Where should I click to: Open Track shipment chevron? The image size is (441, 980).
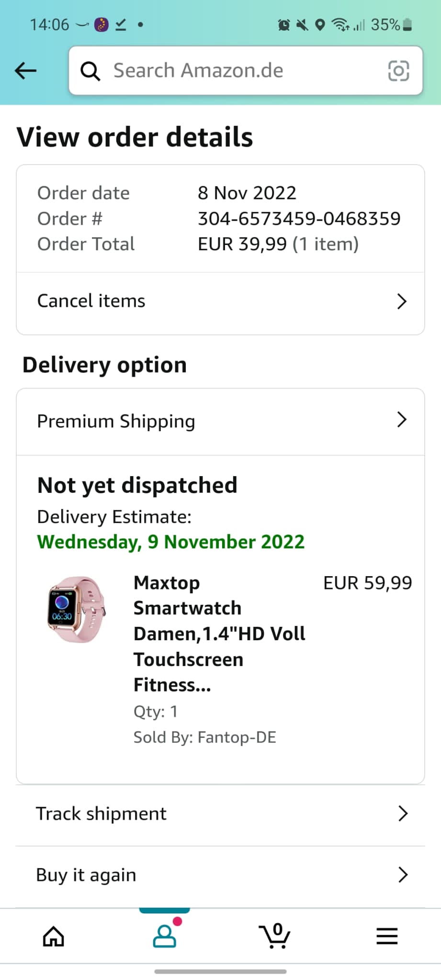[403, 813]
